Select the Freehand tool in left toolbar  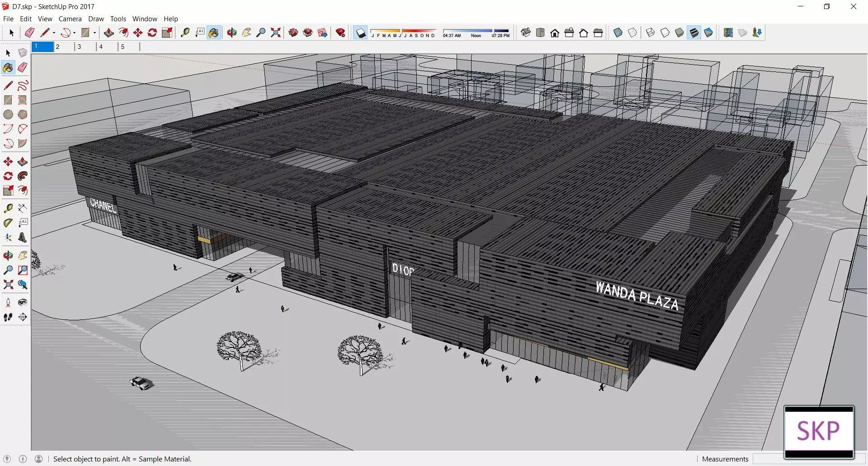tap(23, 86)
